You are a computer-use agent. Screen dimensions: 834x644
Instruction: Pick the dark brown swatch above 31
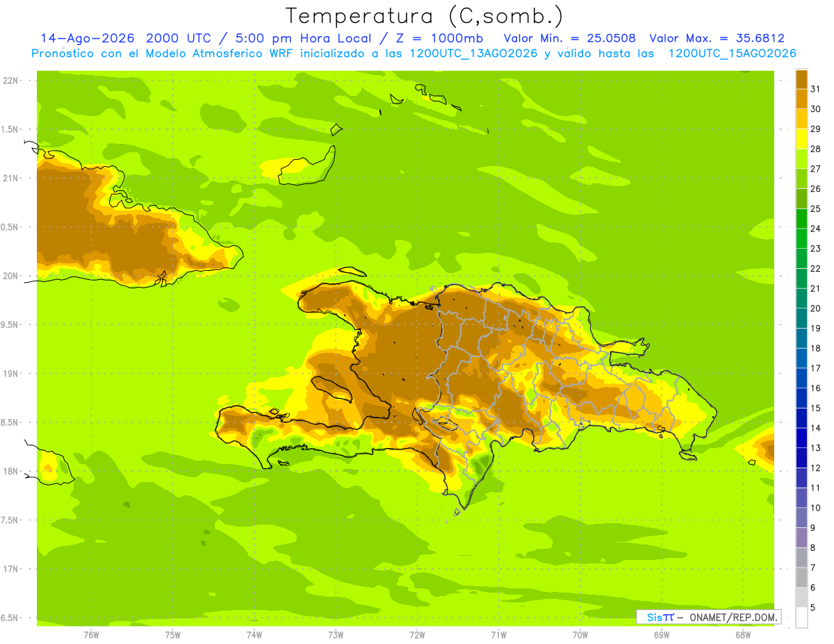tap(801, 79)
